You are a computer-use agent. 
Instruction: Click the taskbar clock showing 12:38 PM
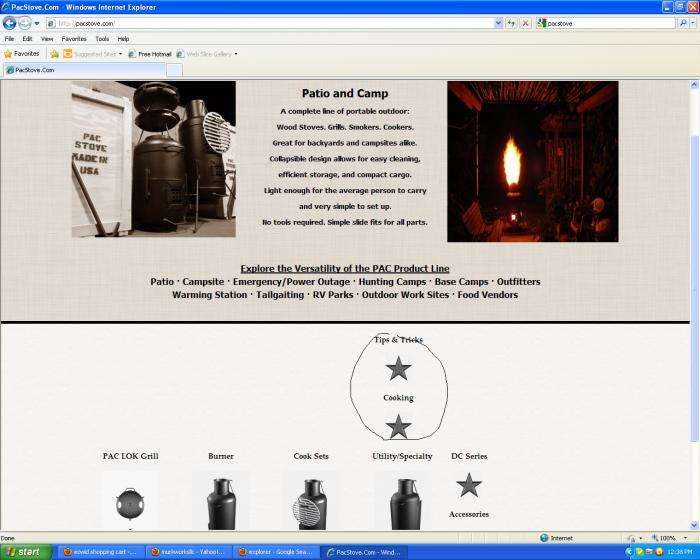680,552
